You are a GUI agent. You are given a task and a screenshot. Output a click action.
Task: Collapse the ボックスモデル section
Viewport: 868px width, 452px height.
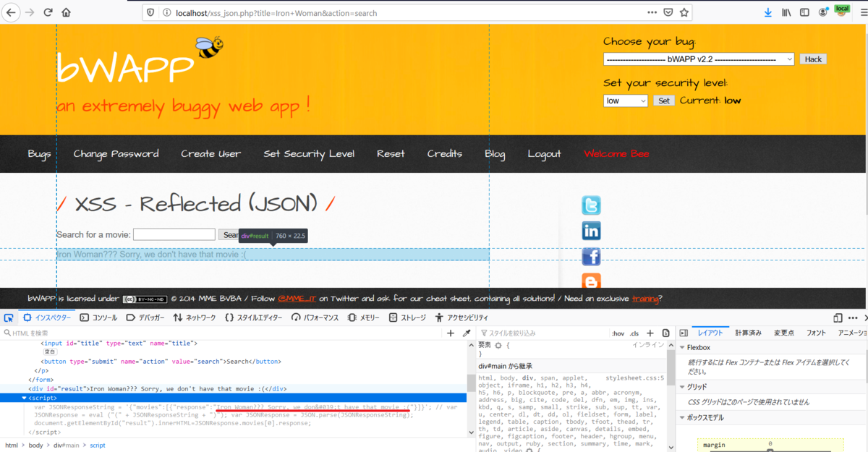pos(682,417)
